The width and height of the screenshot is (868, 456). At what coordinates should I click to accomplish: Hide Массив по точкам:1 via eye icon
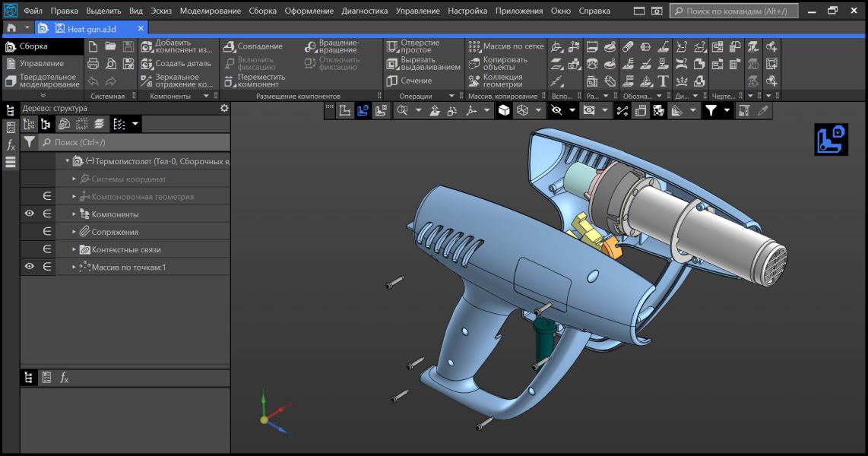pos(30,267)
